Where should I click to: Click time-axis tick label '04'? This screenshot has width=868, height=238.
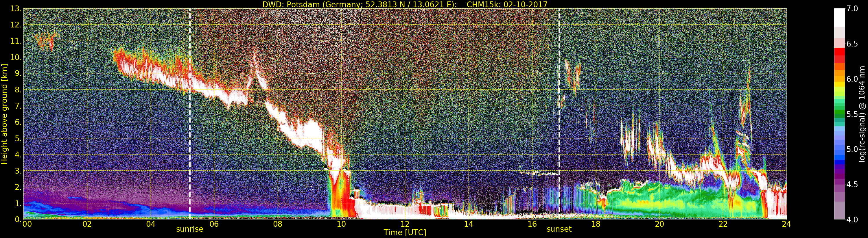[x=151, y=224]
